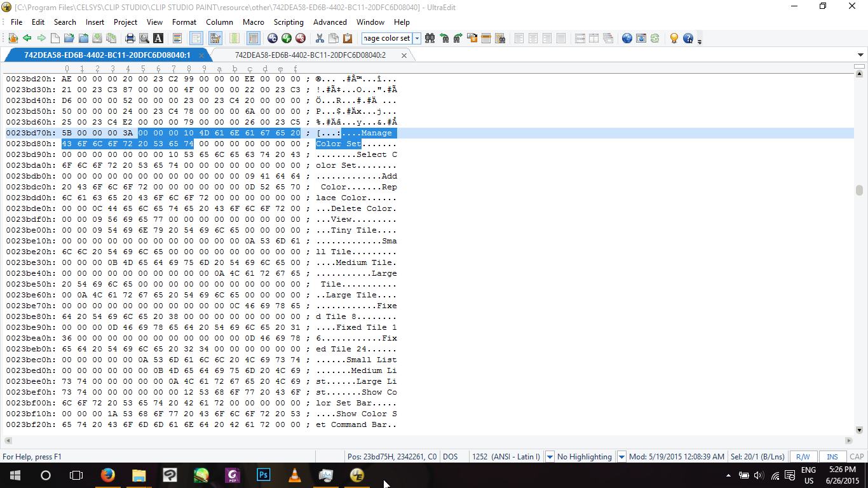
Task: Click the Find Next binoculars icon
Action: pyautogui.click(x=458, y=38)
